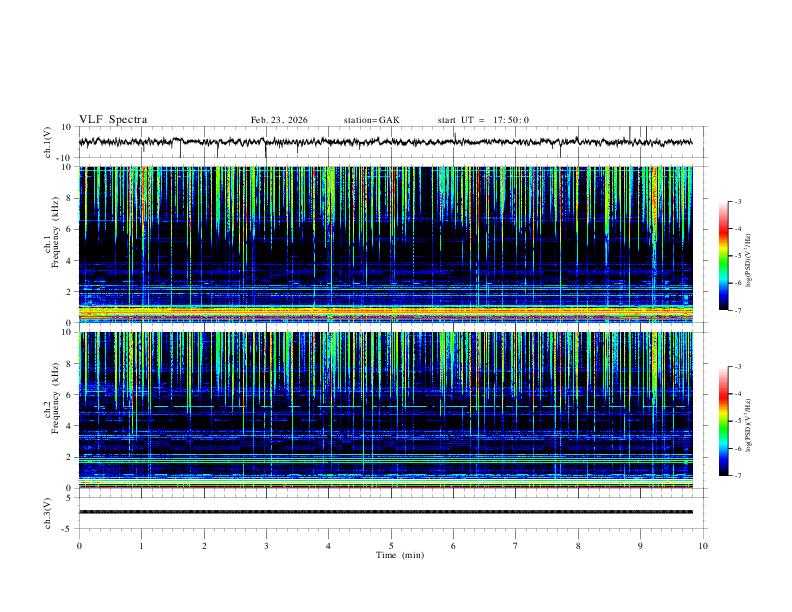
Task: Click the "ch.3(V)" axis label
Action: point(48,514)
